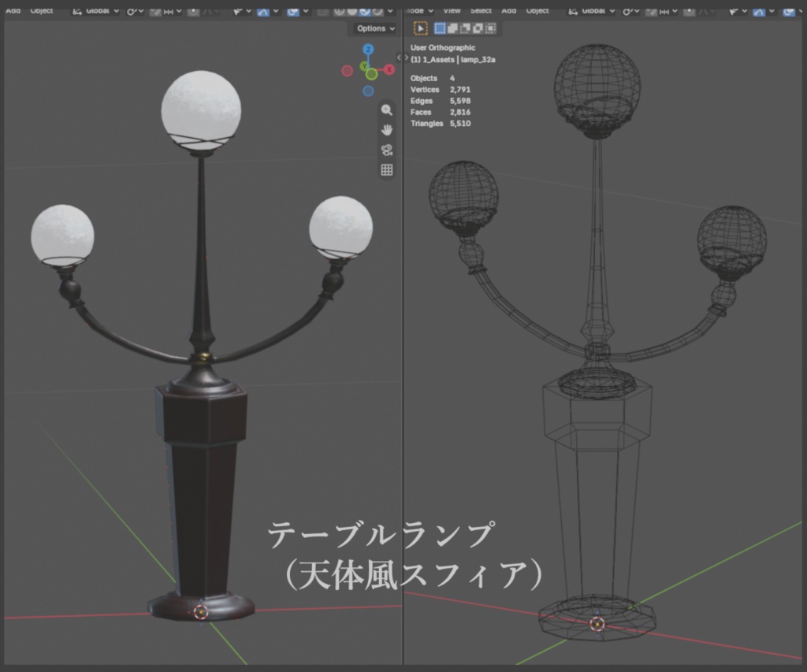Toggle the camera view icon
The height and width of the screenshot is (672, 807).
[x=386, y=150]
